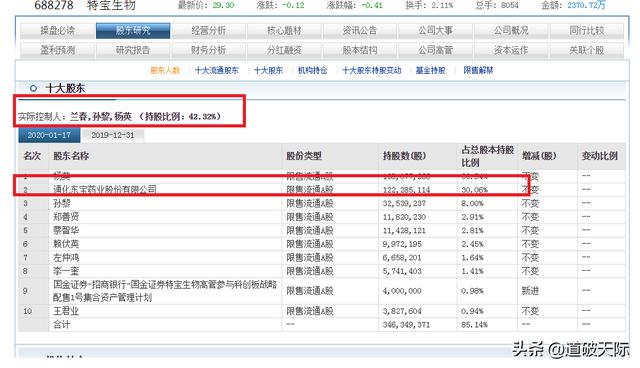This screenshot has width=640, height=368.
Task: Click the 变动比例 column header
Action: pyautogui.click(x=600, y=156)
